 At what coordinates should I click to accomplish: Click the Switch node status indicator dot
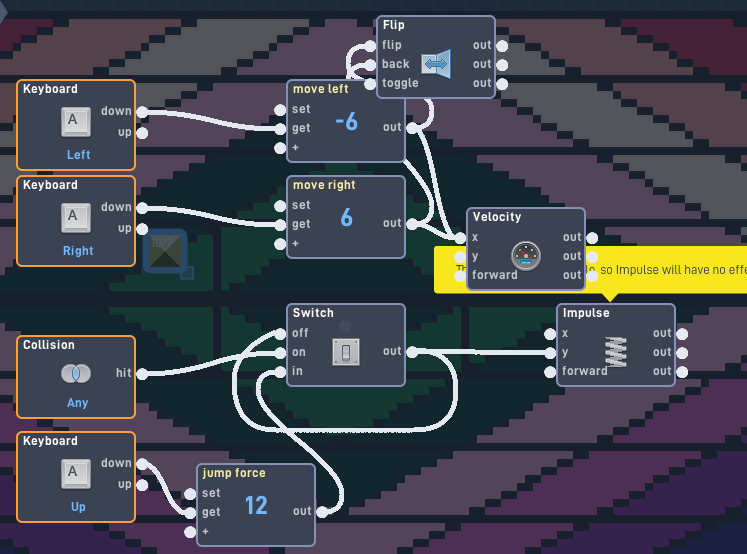345,326
